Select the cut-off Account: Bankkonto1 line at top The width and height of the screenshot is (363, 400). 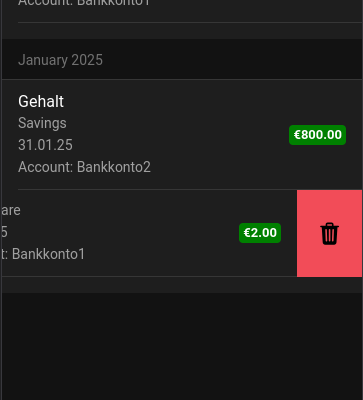coord(84,3)
